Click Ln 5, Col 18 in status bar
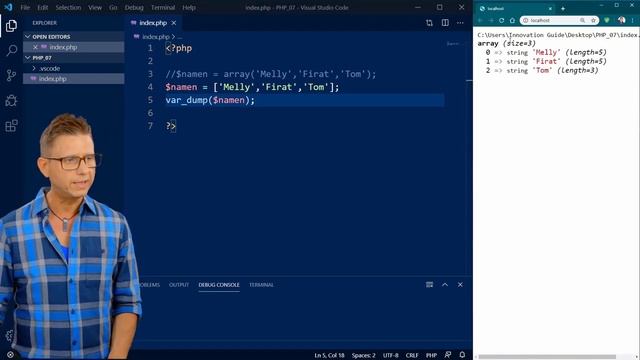The width and height of the screenshot is (640, 360). click(329, 355)
